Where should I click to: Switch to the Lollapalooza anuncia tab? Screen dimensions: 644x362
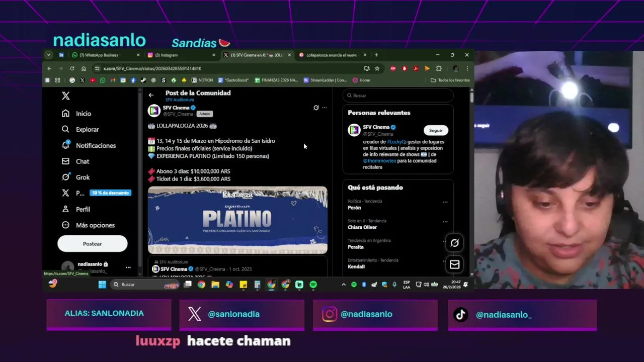[x=332, y=55]
